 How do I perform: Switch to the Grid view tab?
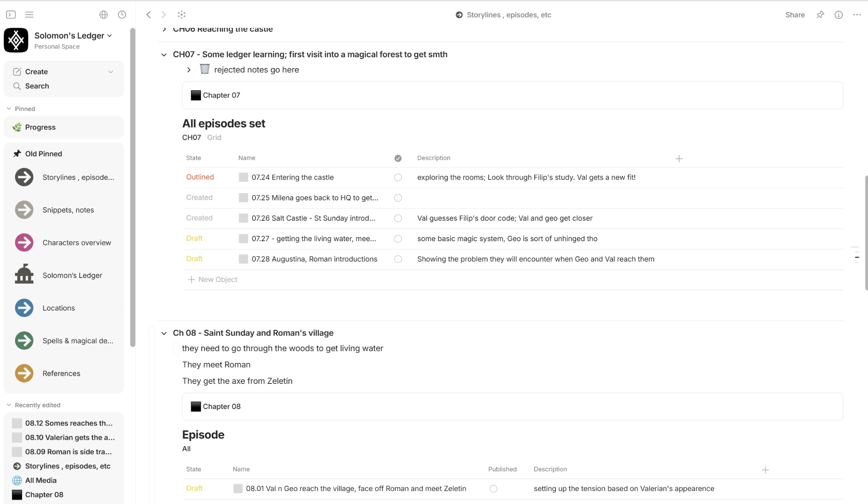click(214, 137)
